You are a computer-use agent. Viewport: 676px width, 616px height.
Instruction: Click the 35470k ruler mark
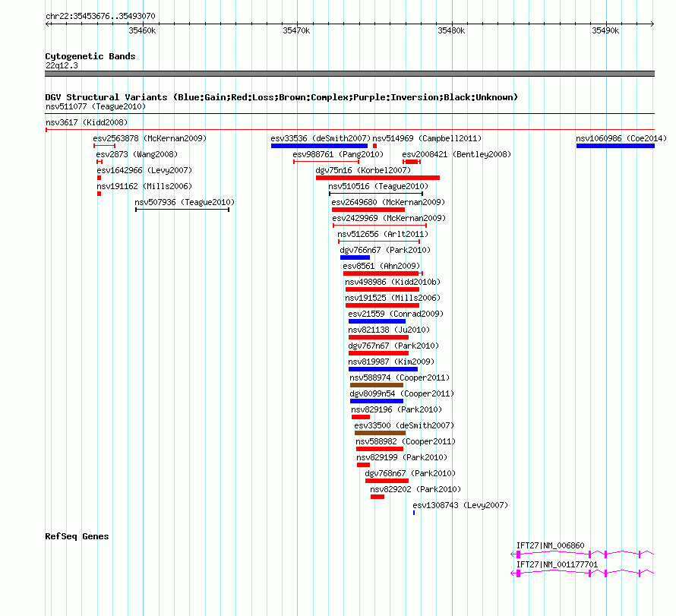[297, 30]
